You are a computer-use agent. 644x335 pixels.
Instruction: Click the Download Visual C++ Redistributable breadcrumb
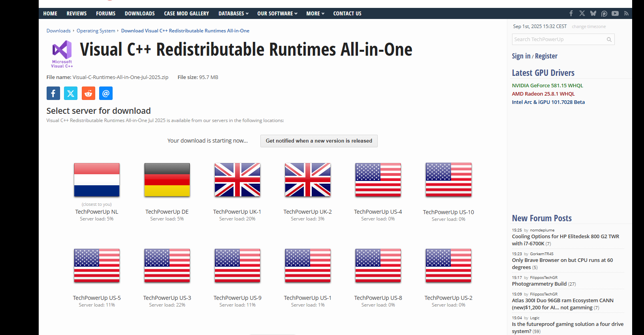[185, 31]
